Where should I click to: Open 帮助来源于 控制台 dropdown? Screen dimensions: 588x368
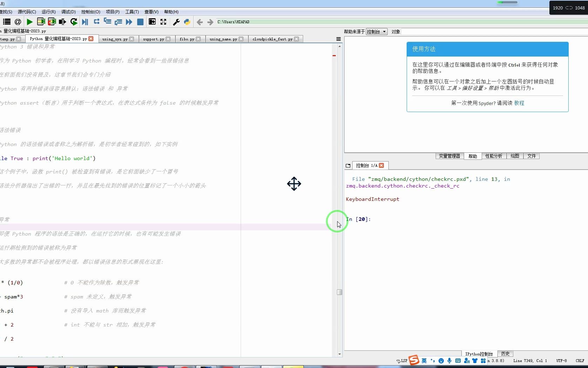(x=376, y=32)
